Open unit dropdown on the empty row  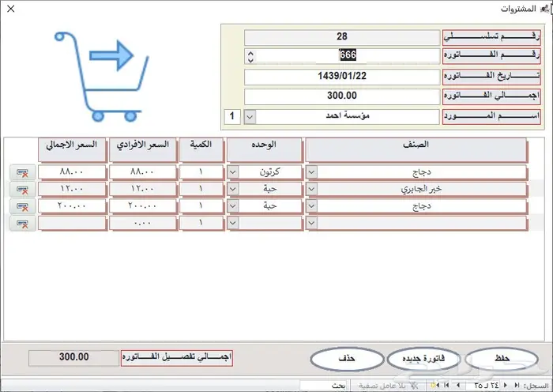click(232, 223)
